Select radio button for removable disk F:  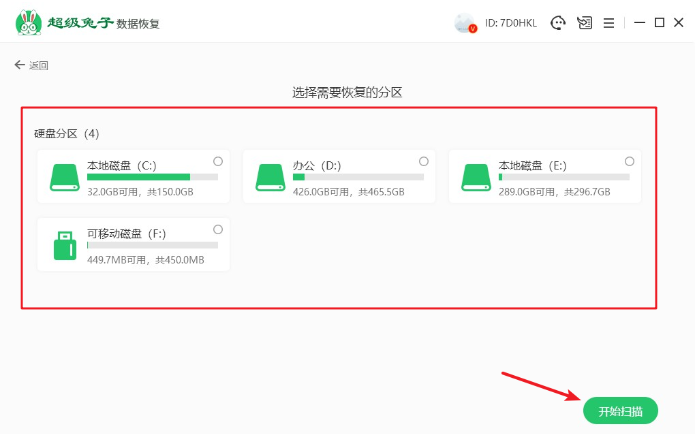click(x=218, y=229)
